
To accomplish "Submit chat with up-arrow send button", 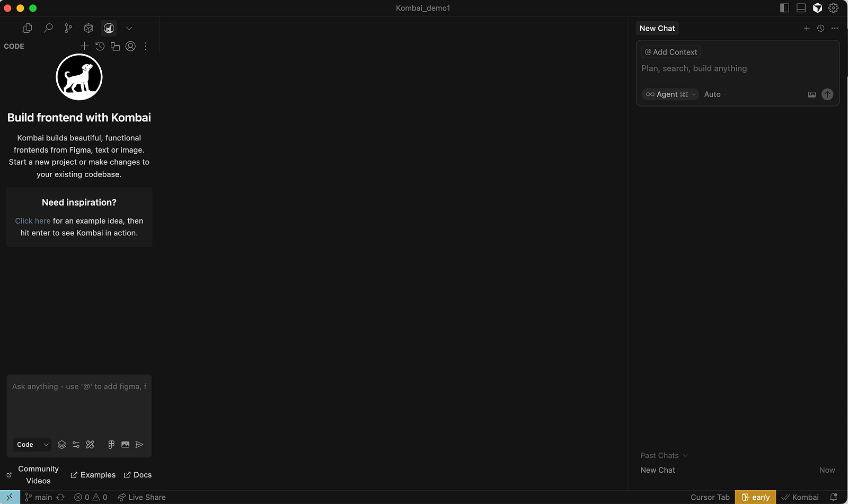I will (827, 94).
